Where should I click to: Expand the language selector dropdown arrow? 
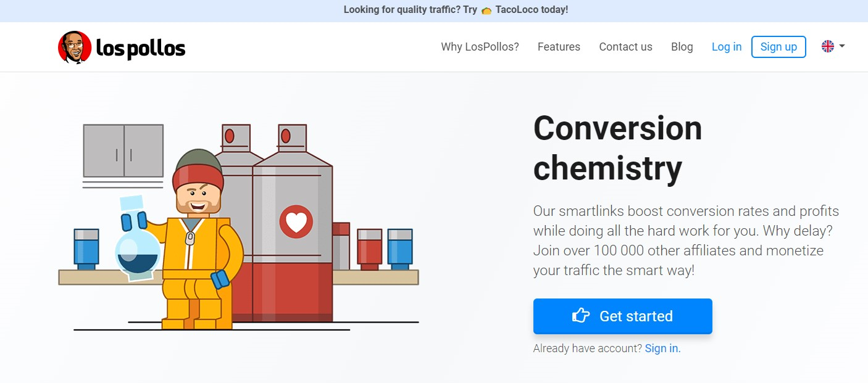tap(842, 46)
